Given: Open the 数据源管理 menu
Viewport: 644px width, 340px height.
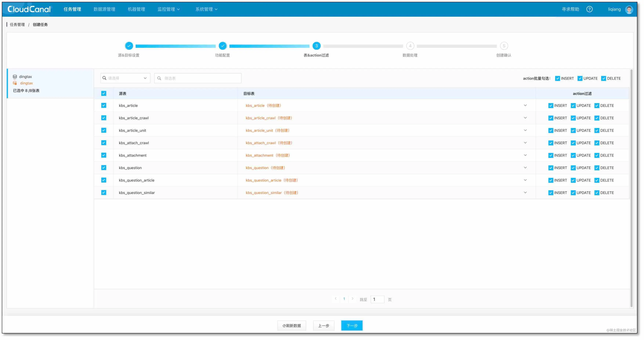Looking at the screenshot, I should pyautogui.click(x=104, y=9).
